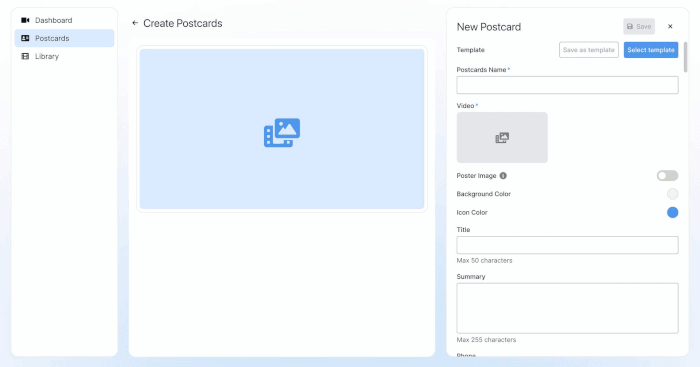Click the Poster Image info icon
Viewport: 700px width, 367px height.
tap(503, 175)
